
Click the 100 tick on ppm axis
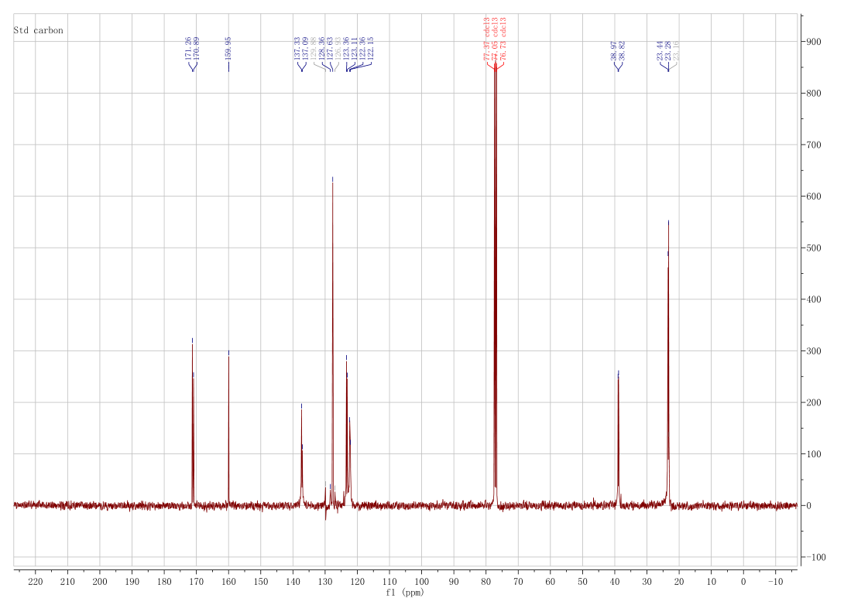pyautogui.click(x=421, y=581)
